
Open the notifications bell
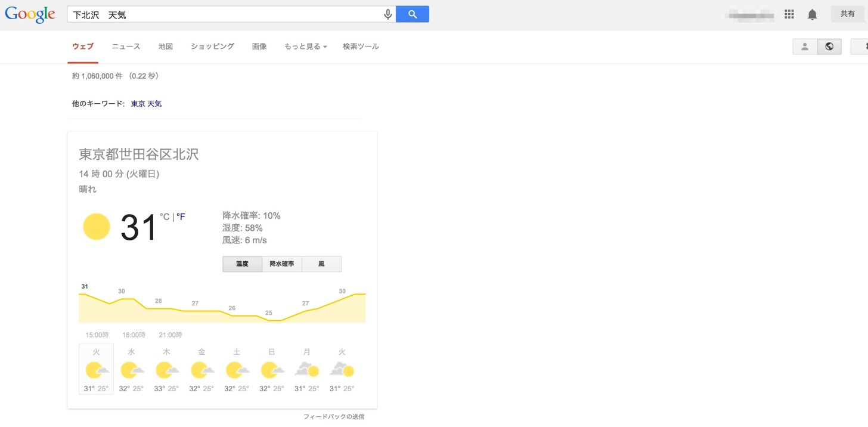click(812, 14)
